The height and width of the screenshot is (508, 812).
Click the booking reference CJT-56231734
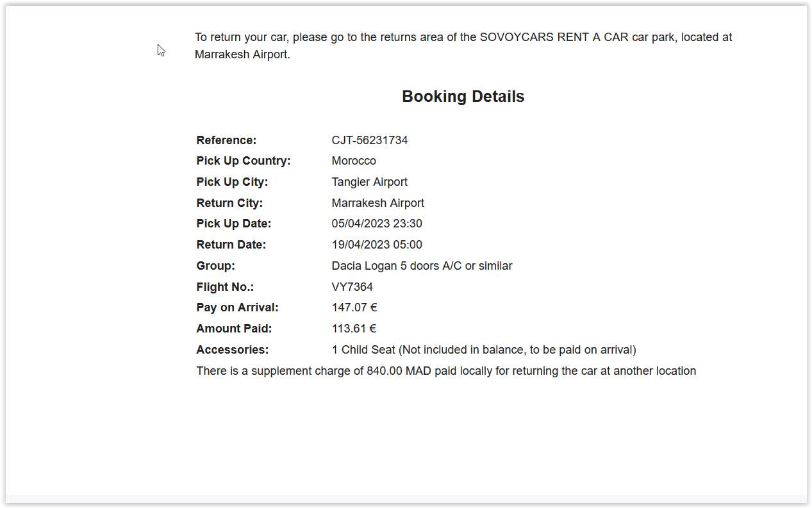[x=370, y=140]
